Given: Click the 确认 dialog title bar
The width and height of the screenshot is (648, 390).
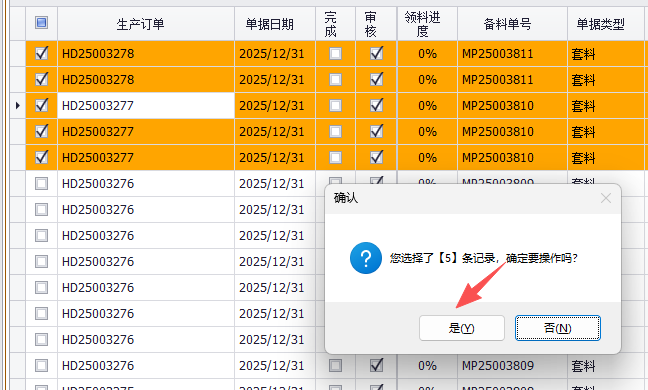Looking at the screenshot, I should (473, 198).
